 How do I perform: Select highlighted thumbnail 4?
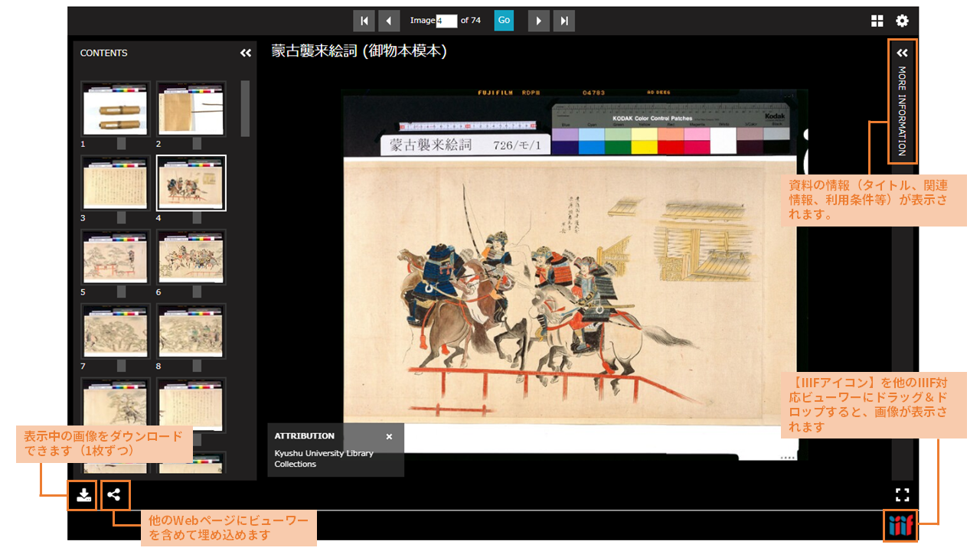(x=191, y=183)
